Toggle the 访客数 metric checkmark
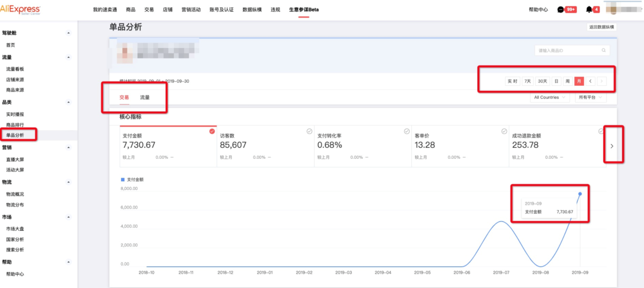The height and width of the screenshot is (288, 644). [x=309, y=131]
